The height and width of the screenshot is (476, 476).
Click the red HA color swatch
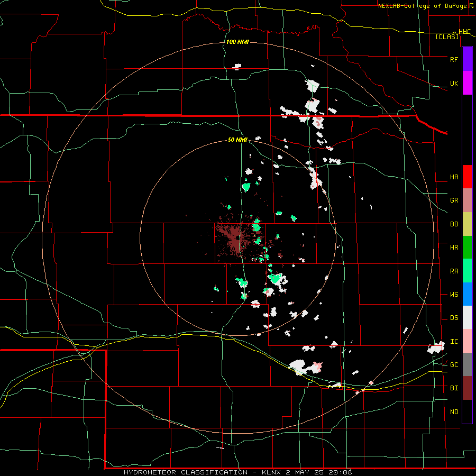(467, 177)
